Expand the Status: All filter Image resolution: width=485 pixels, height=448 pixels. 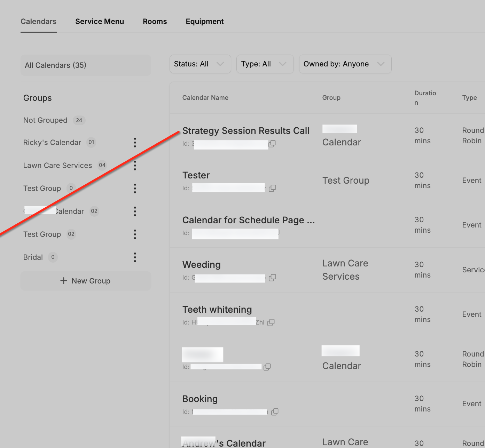pos(200,64)
